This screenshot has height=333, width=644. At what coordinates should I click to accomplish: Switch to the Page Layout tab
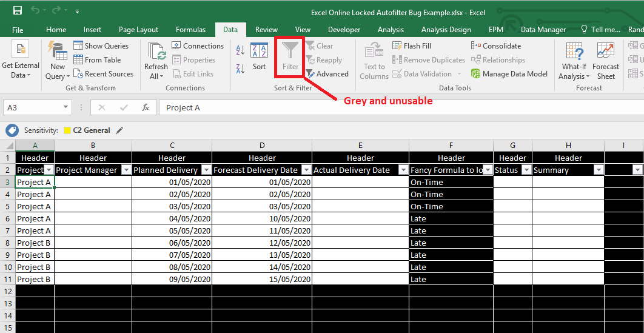[138, 30]
